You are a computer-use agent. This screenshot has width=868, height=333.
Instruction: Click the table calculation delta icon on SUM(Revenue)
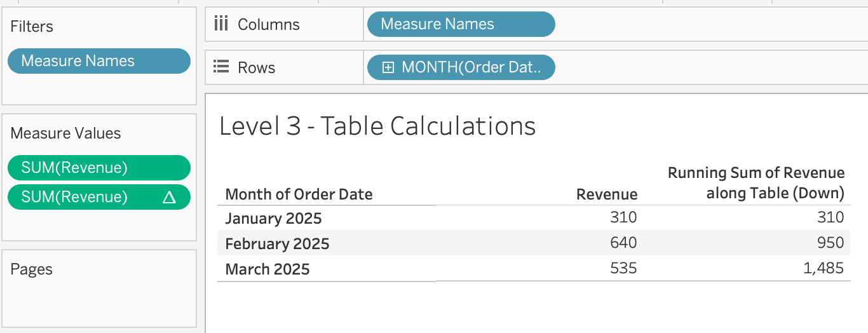[169, 197]
